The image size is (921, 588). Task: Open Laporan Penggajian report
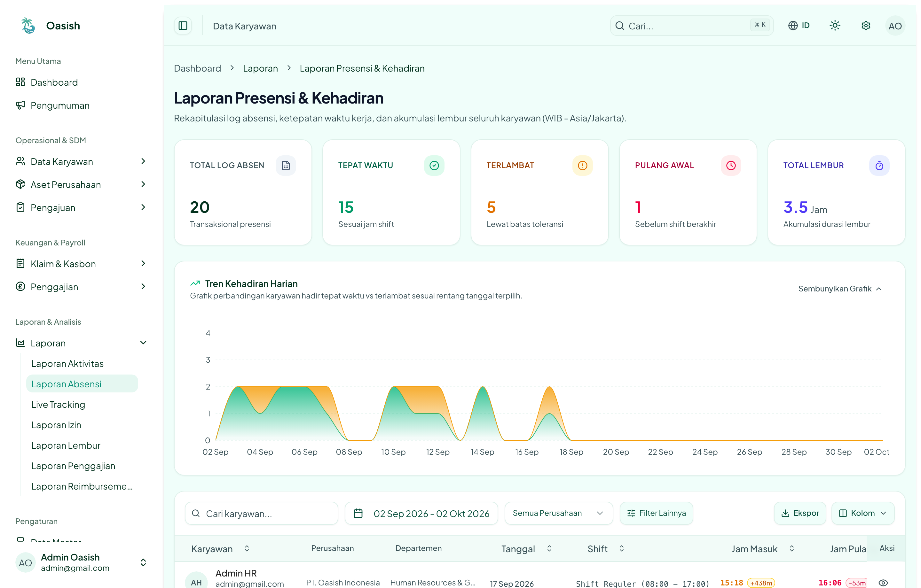click(x=82, y=466)
